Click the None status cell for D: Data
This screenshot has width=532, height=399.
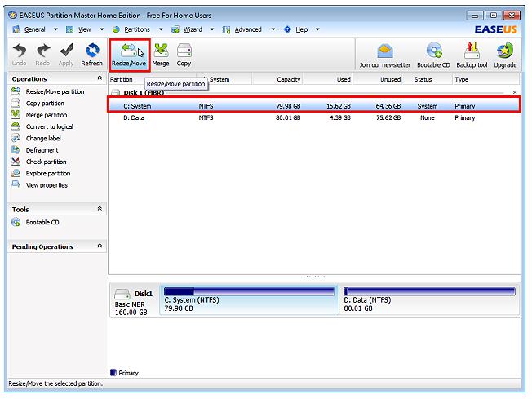pos(428,117)
